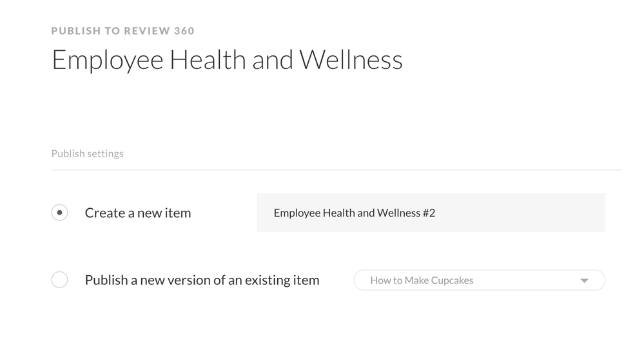Click the "Publish settings" section label
The width and height of the screenshot is (644, 341).
click(87, 153)
